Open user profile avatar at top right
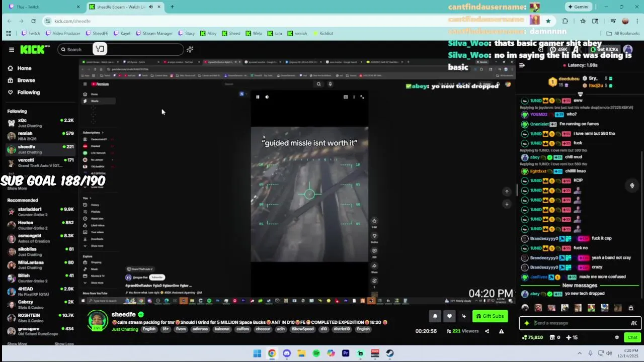This screenshot has height=362, width=644. 628,49
